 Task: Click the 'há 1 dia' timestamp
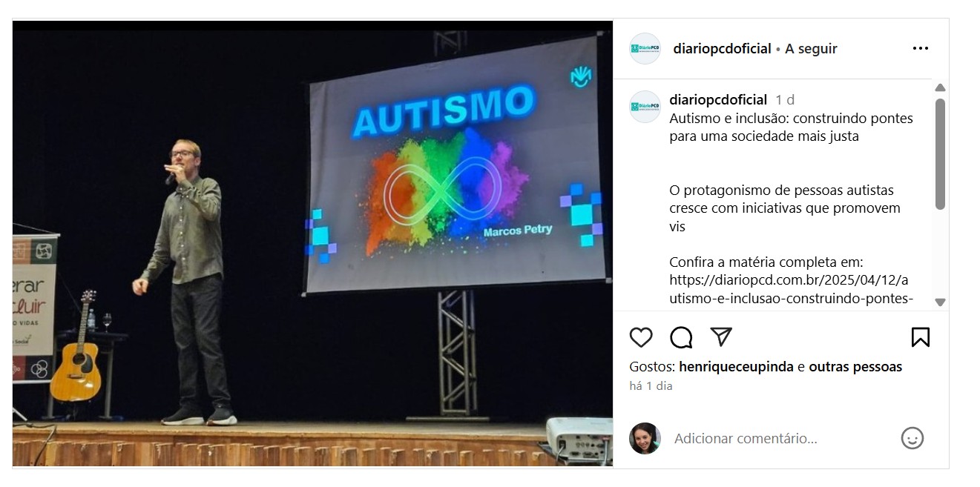[x=651, y=386]
